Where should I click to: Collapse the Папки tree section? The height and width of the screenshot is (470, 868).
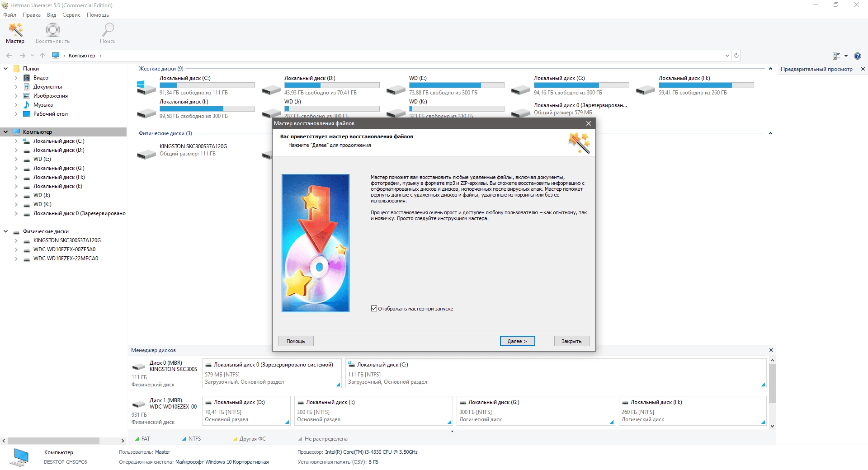pyautogui.click(x=6, y=69)
